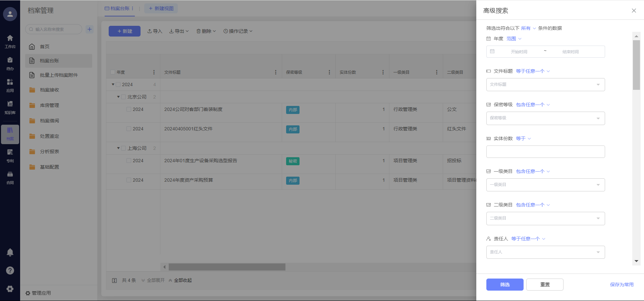Click the 保存为常用 link
Screen dimensions: 644x301
click(622, 285)
